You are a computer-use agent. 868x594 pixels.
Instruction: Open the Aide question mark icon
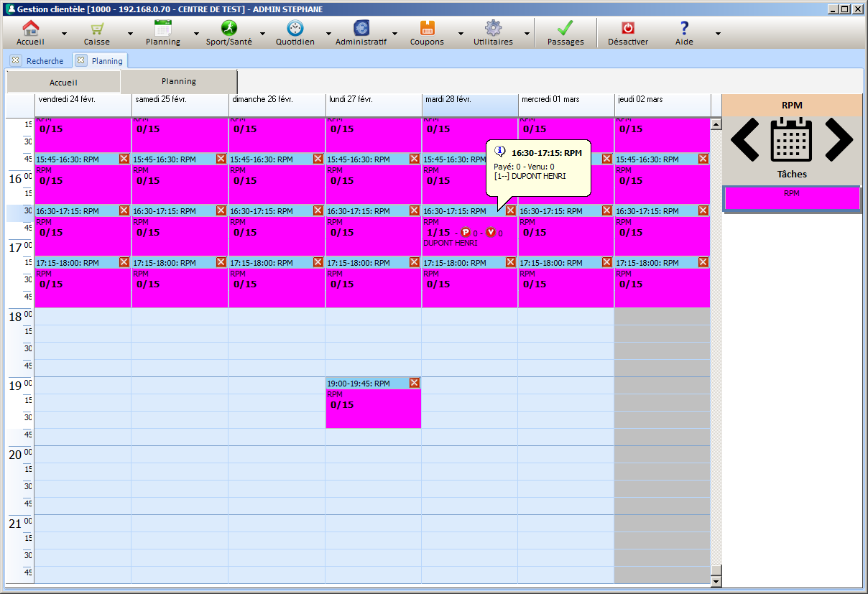(684, 29)
